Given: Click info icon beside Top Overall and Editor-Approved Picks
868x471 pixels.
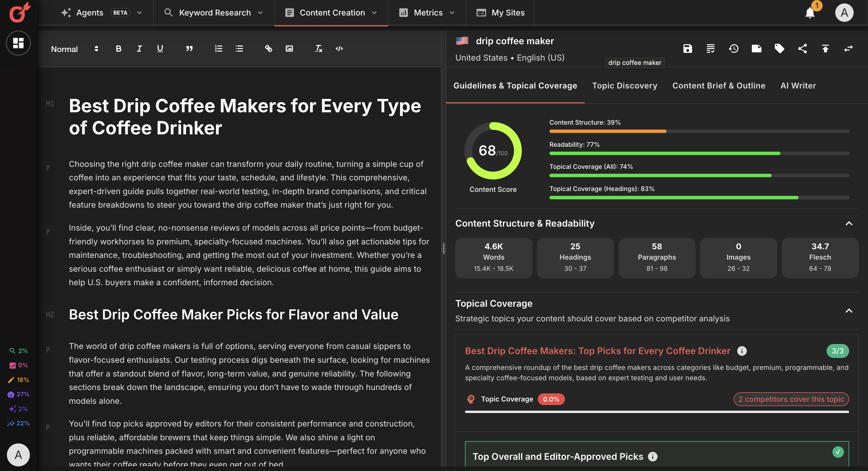Looking at the screenshot, I should click(x=653, y=457).
